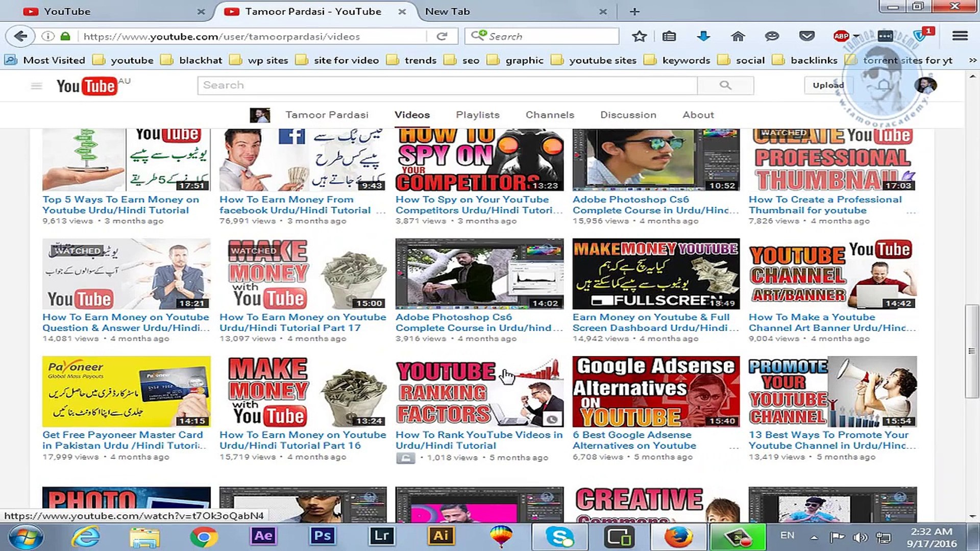The image size is (980, 551).
Task: Click the bookmark star icon
Action: 639,36
